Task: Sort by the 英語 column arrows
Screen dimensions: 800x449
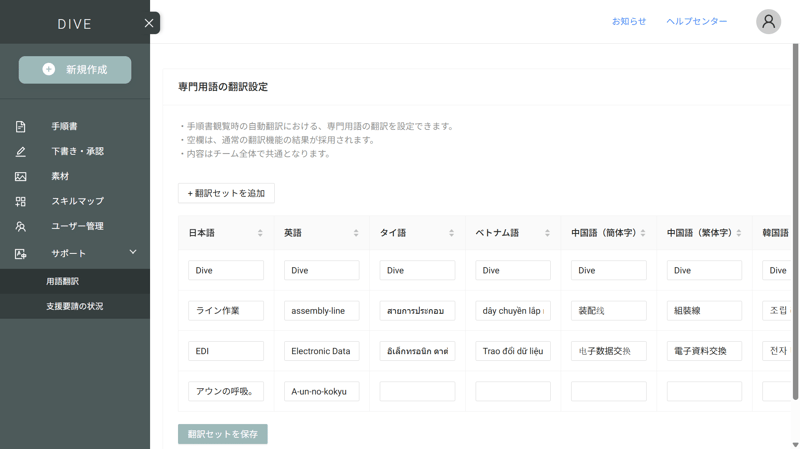Action: (x=356, y=233)
